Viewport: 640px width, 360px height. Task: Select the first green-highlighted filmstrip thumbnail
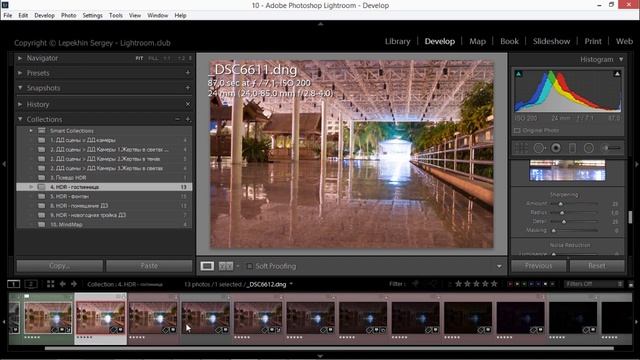(48, 318)
